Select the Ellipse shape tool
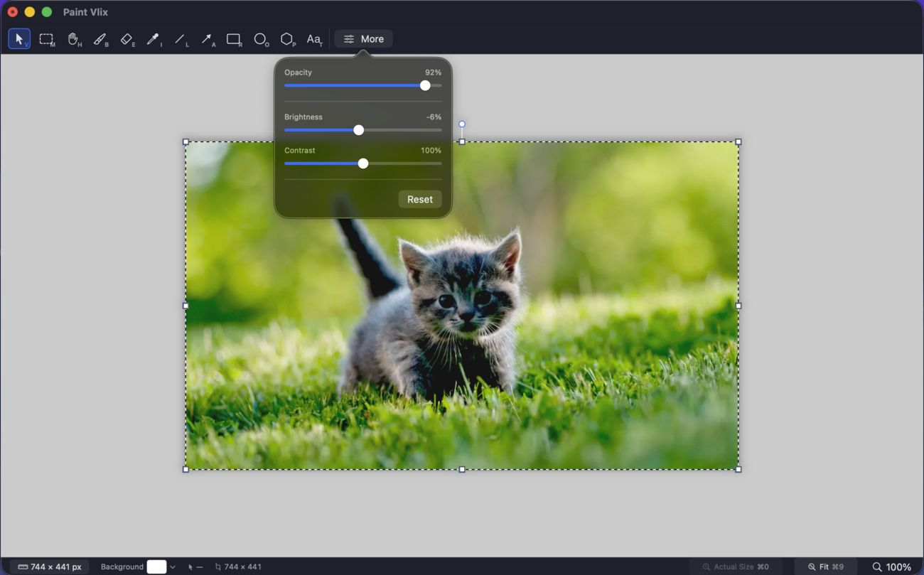This screenshot has height=575, width=924. pos(261,39)
